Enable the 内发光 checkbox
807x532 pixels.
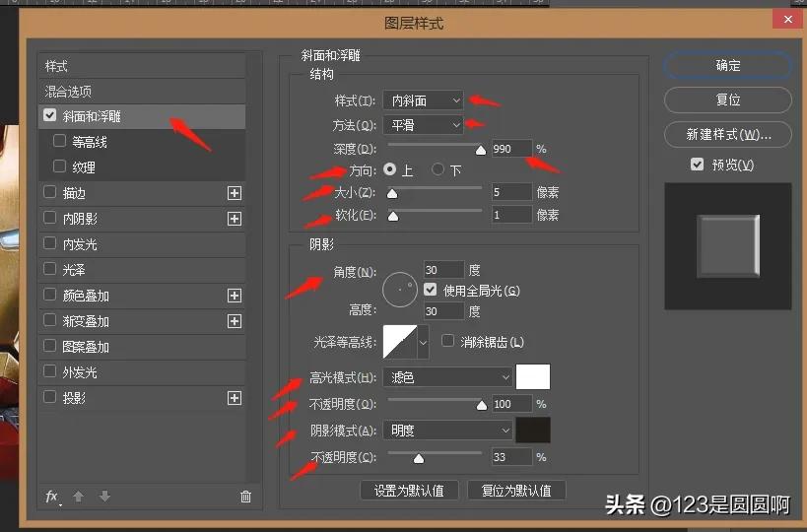50,242
